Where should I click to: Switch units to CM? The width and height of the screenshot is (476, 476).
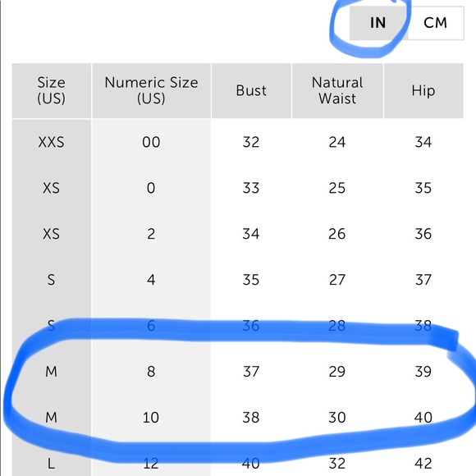click(x=435, y=23)
